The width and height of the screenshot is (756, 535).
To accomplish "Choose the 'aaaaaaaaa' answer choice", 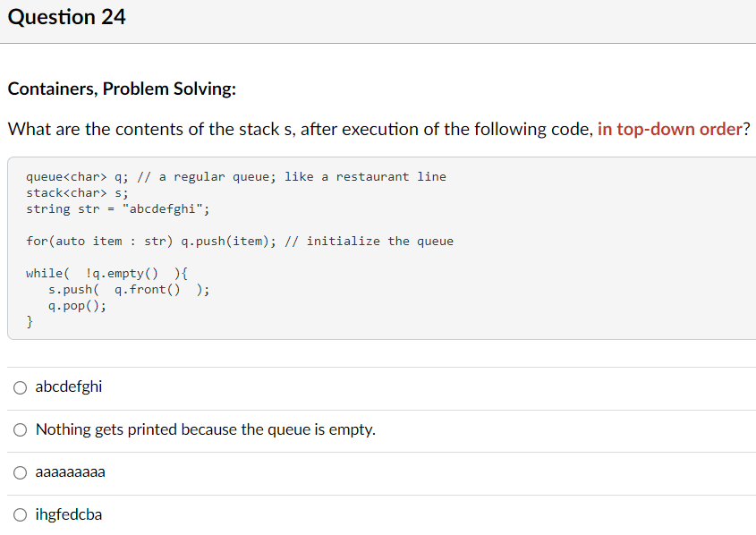I will tap(20, 472).
